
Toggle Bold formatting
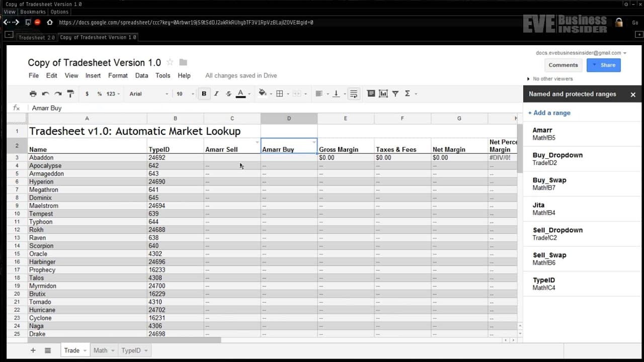[x=204, y=94]
